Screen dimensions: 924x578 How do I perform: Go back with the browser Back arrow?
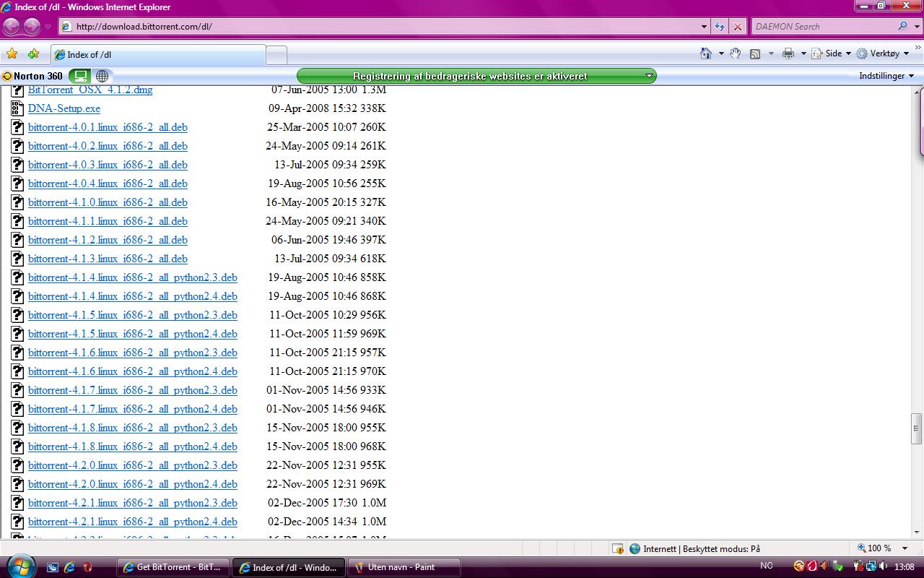(x=11, y=27)
